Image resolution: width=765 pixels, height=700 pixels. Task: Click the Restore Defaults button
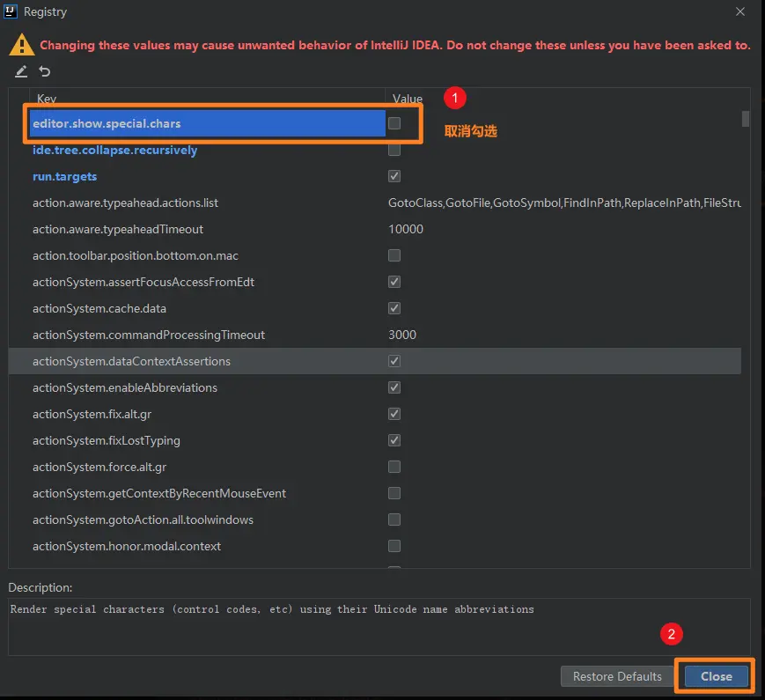(x=617, y=676)
